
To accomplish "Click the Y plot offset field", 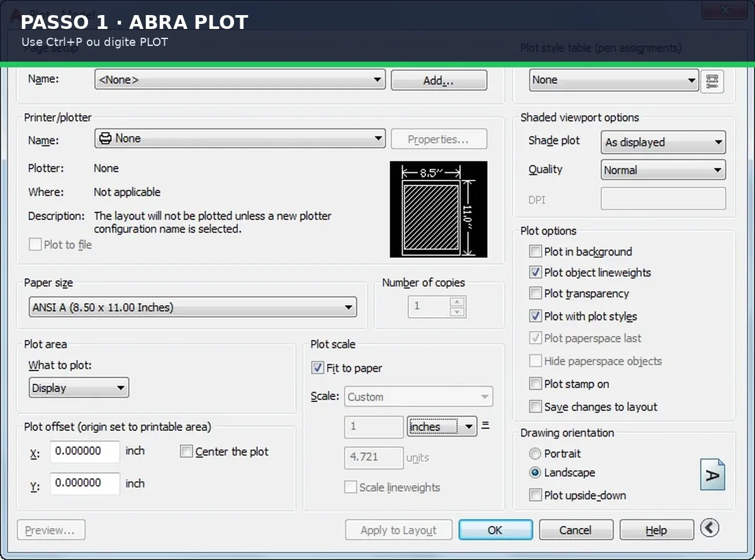I will [85, 483].
